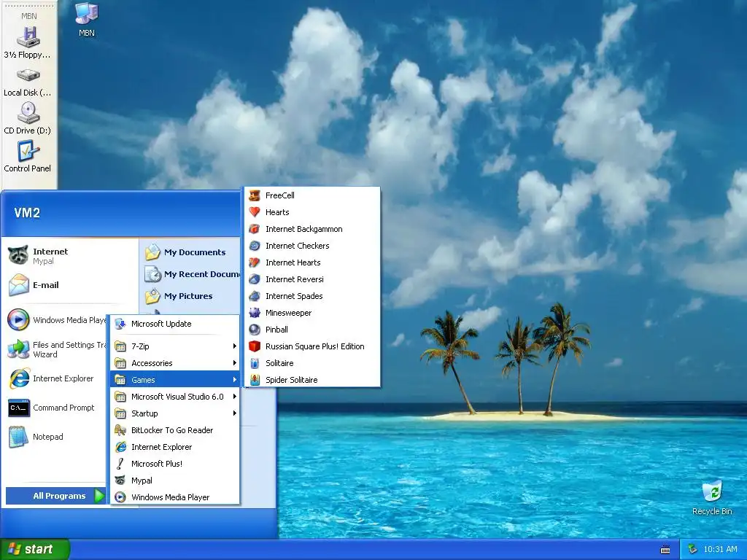Open the Internet Mypal pinned item
This screenshot has height=560, width=747.
[x=71, y=256]
